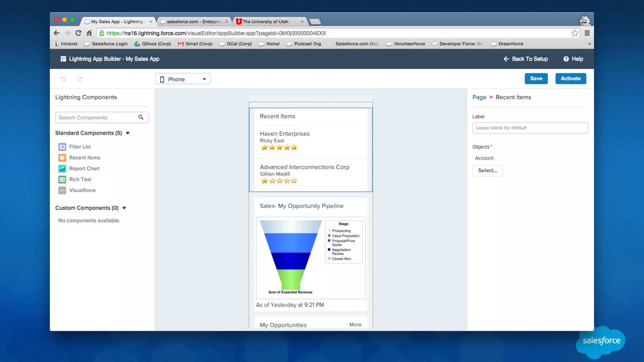Bookmark page with star icon
This screenshot has width=644, height=362.
575,33
